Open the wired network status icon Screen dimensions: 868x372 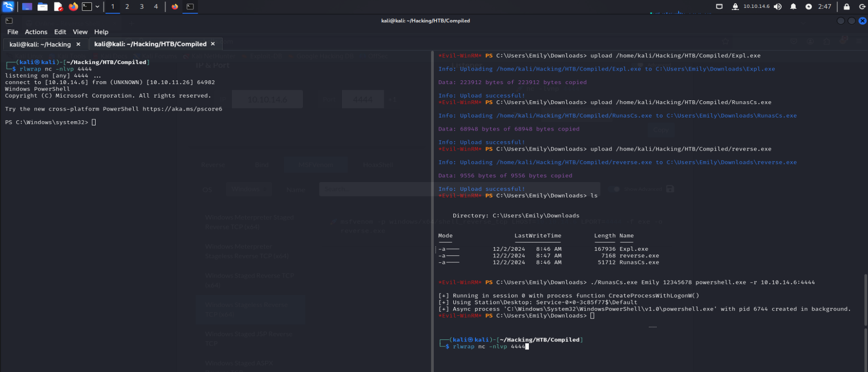(719, 7)
